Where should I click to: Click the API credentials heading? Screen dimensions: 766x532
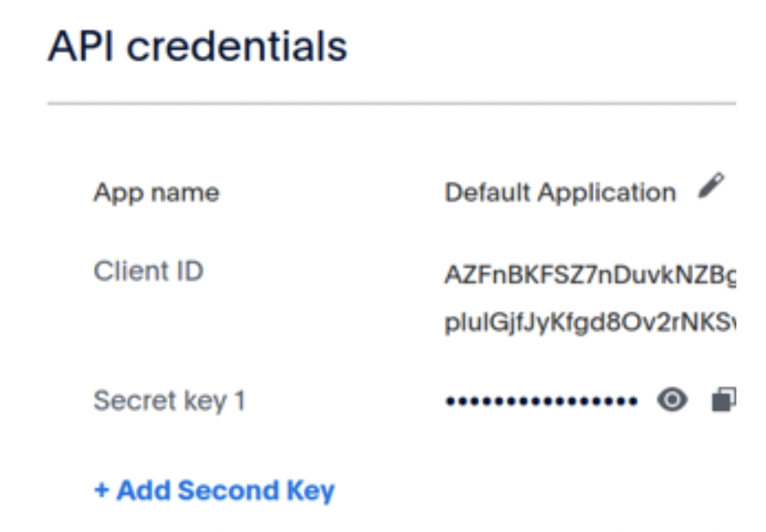pos(198,47)
